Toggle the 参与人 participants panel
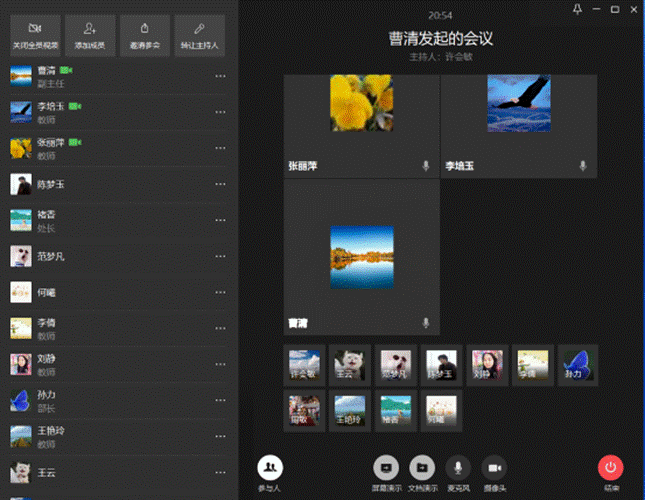The image size is (645, 500). (x=270, y=467)
